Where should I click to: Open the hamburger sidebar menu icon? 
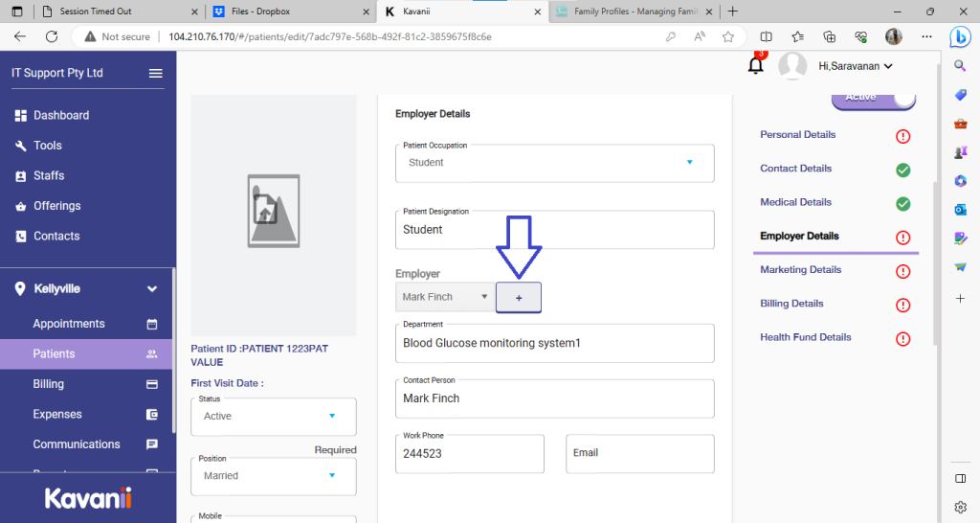pyautogui.click(x=155, y=74)
